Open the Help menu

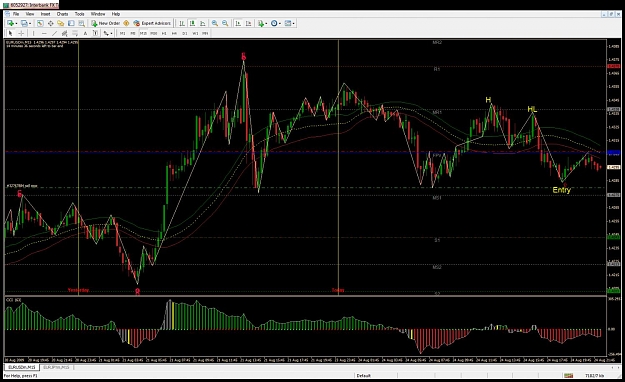point(116,14)
